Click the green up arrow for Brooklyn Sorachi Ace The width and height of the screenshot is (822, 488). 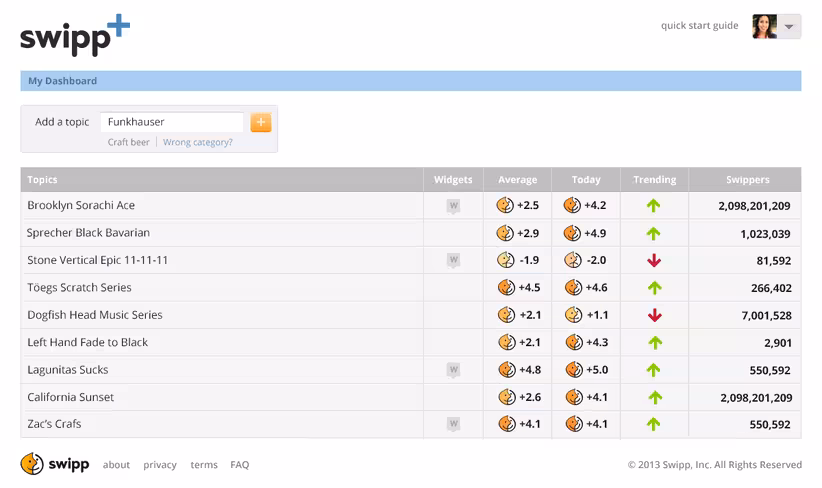[653, 205]
